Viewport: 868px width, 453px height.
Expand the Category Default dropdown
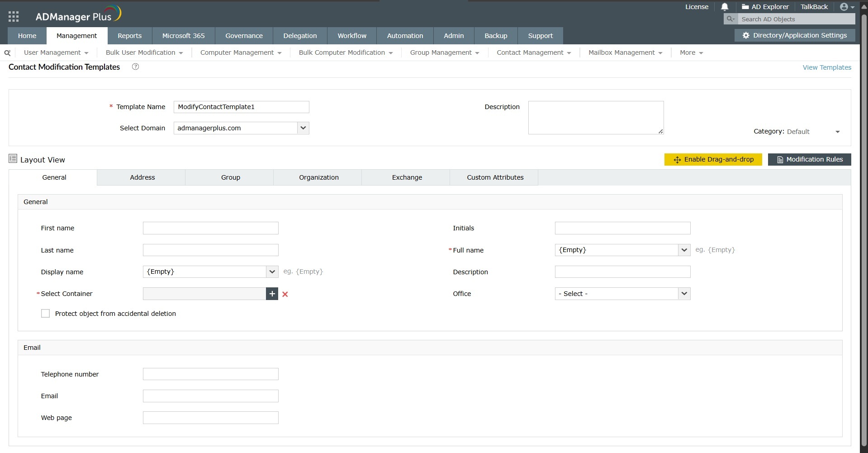[x=838, y=132]
